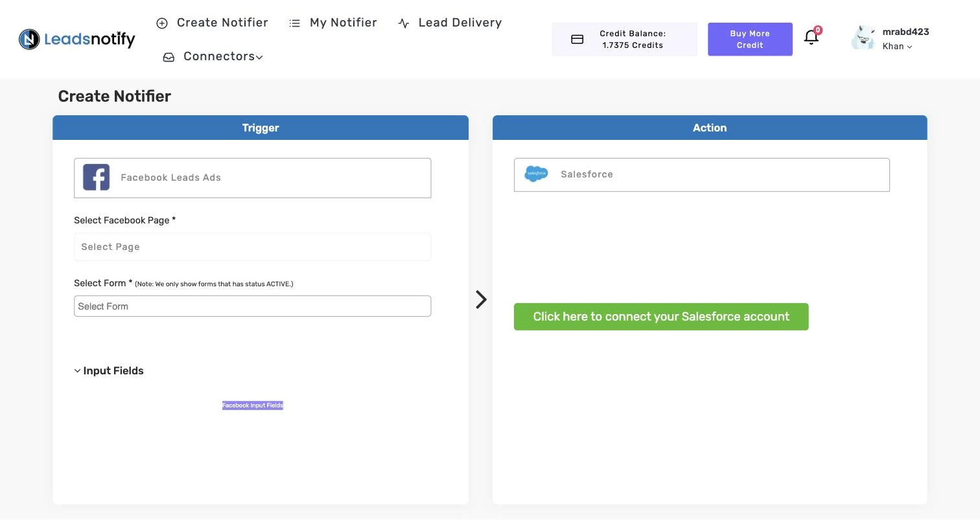Click the pulse icon beside Lead Delivery

[404, 23]
